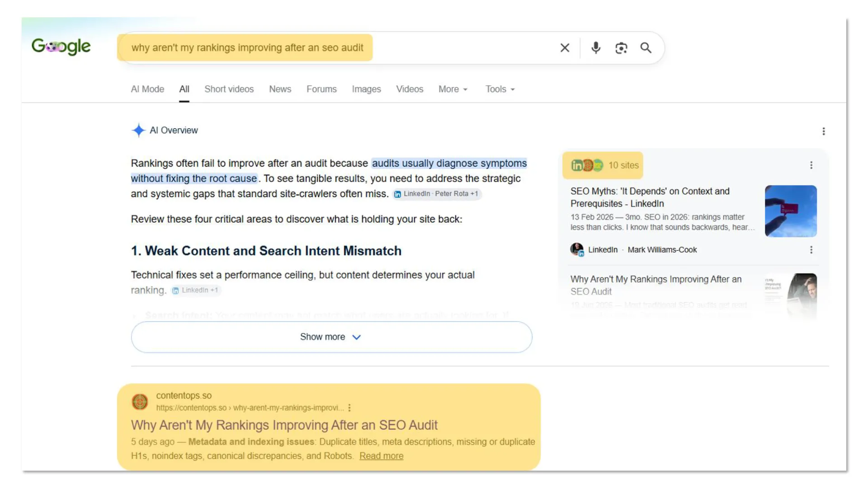Click the Google logo
868x488 pixels.
(61, 47)
